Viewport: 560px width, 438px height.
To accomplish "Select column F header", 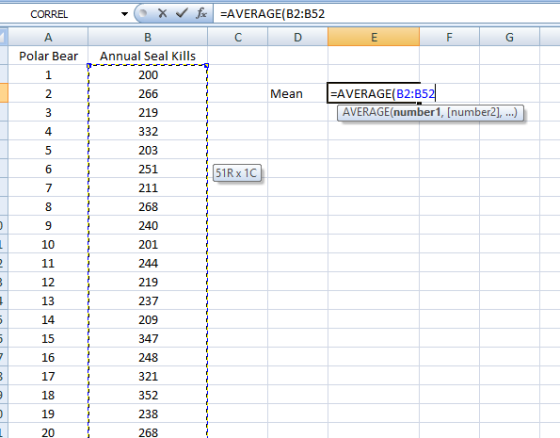I will pyautogui.click(x=449, y=37).
